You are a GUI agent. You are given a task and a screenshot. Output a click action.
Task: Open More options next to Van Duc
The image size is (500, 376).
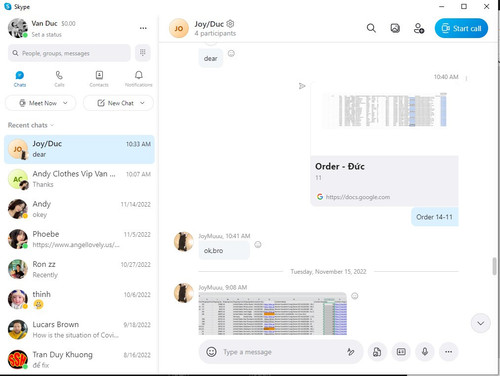tap(143, 28)
